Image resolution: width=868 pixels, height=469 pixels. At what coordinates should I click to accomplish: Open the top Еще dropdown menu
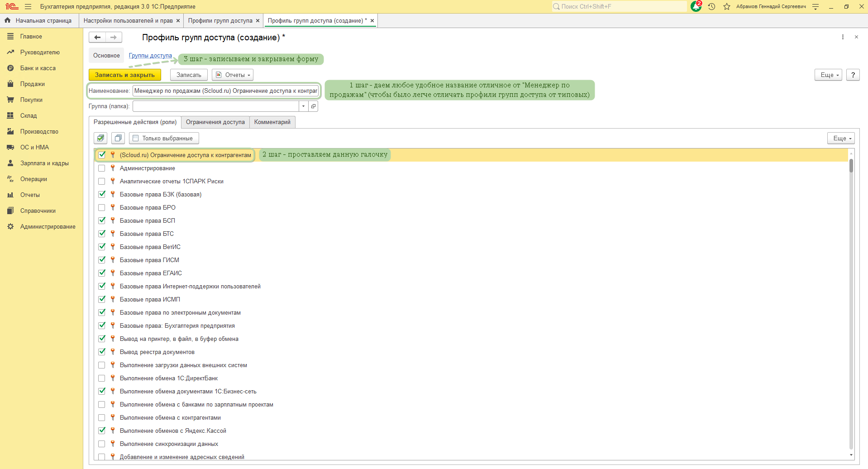click(828, 75)
